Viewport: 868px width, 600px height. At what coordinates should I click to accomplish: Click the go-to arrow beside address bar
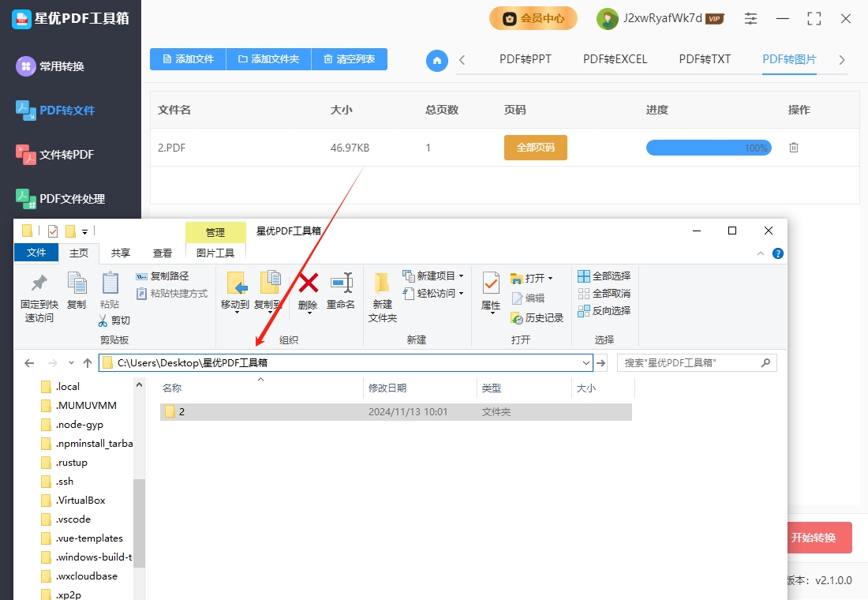coord(601,363)
